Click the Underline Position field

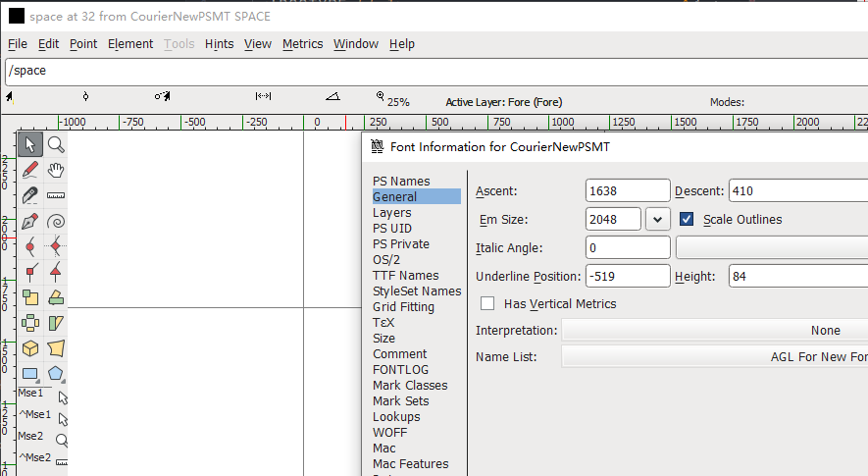click(628, 276)
